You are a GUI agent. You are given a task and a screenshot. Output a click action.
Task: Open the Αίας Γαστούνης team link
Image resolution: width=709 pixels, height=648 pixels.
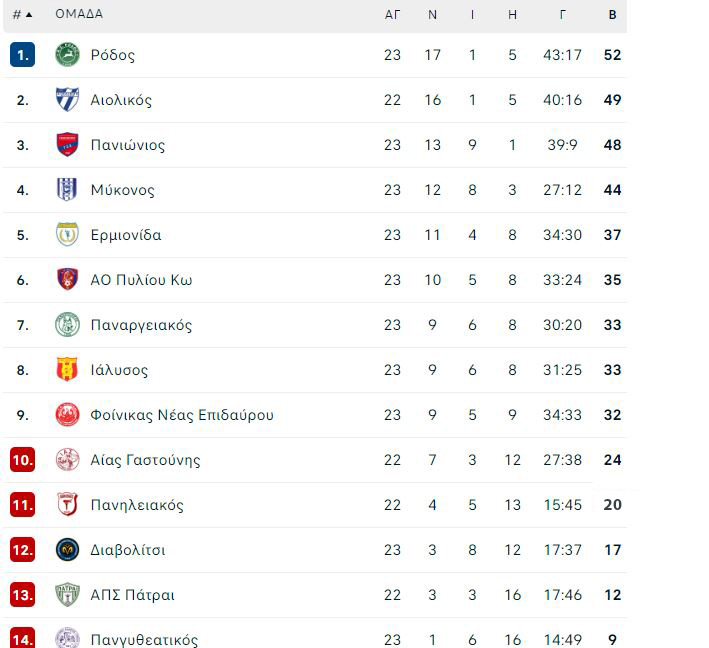tap(145, 460)
